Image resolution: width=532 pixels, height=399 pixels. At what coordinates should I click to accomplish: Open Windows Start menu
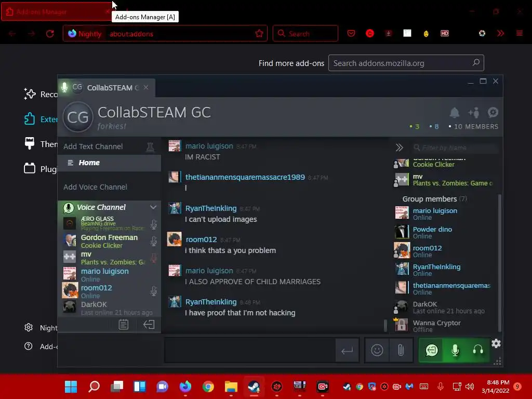pyautogui.click(x=71, y=387)
